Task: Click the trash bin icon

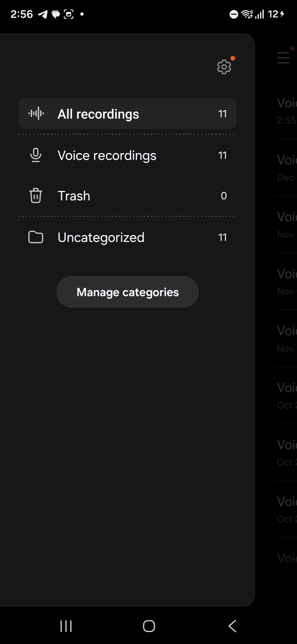Action: coord(35,196)
